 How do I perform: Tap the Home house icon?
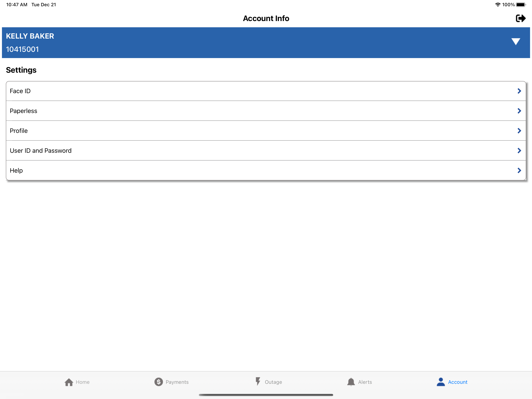(69, 382)
